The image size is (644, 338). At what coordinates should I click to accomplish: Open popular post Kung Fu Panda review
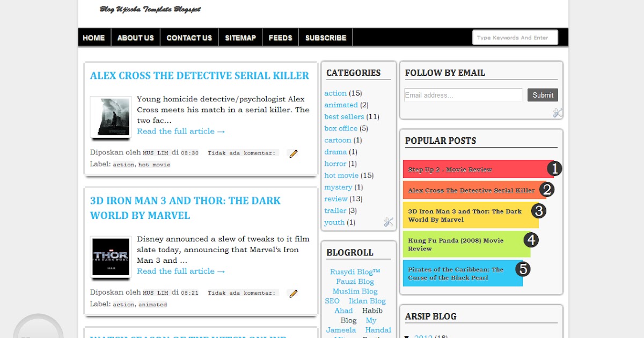(x=456, y=245)
